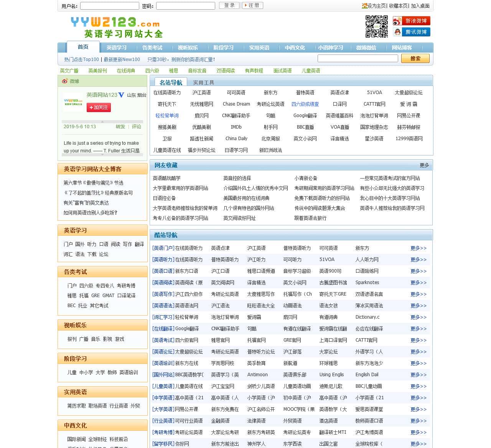Open the 儿童英语 category link

pyautogui.click(x=311, y=71)
